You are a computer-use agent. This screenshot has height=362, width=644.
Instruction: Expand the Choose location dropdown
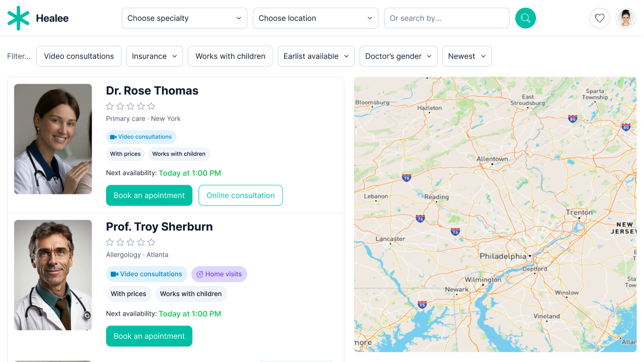pos(315,18)
